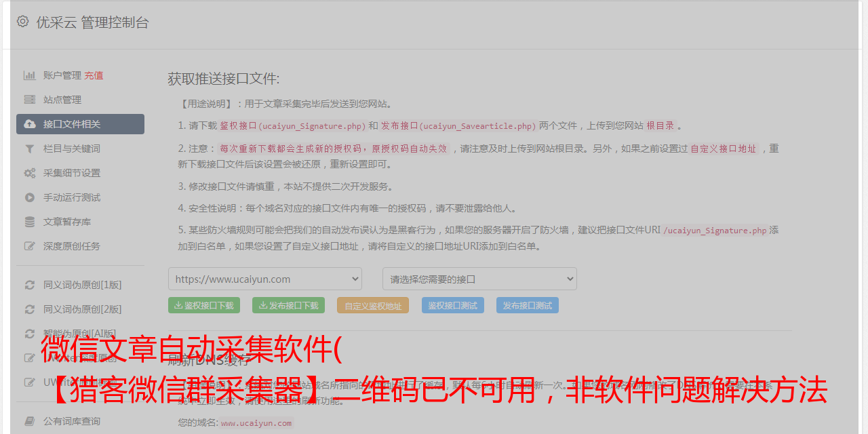Open 同义词伪原创[1版] in the sidebar
Screen dimensions: 868x434
(x=83, y=285)
